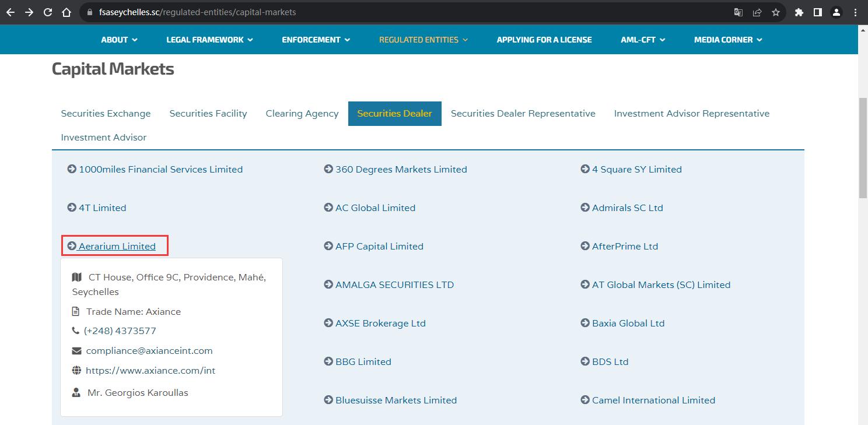This screenshot has height=425, width=868.
Task: Click the arrow icon beside BDS Ltd
Action: tap(585, 361)
